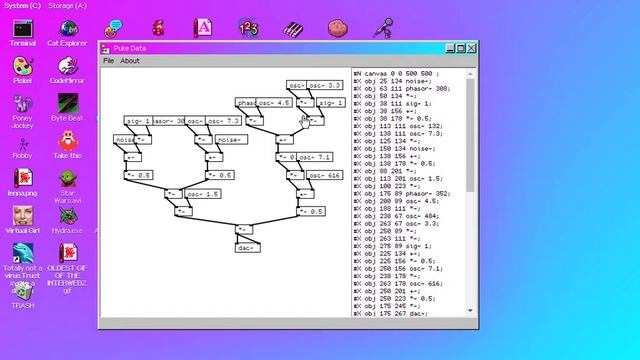Open the pink brain blob icon
The width and height of the screenshot is (640, 360).
click(x=338, y=29)
